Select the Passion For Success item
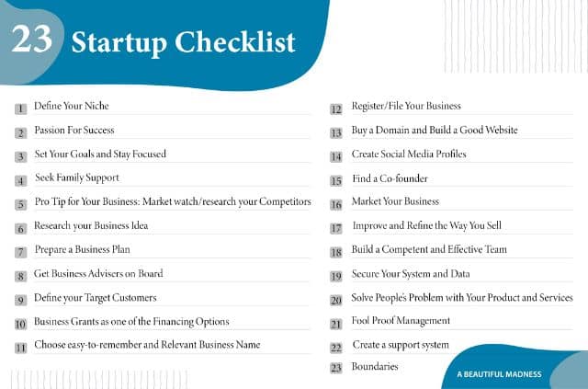This screenshot has height=389, width=588. [x=74, y=131]
